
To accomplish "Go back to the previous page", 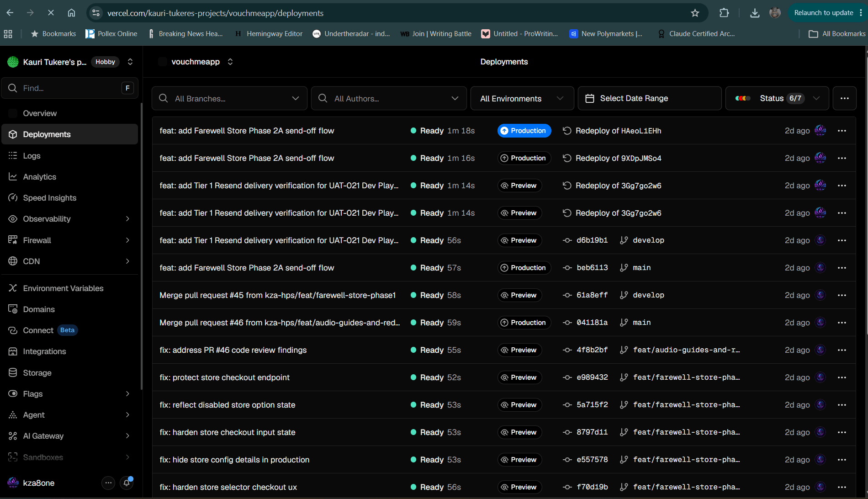I will (x=10, y=13).
